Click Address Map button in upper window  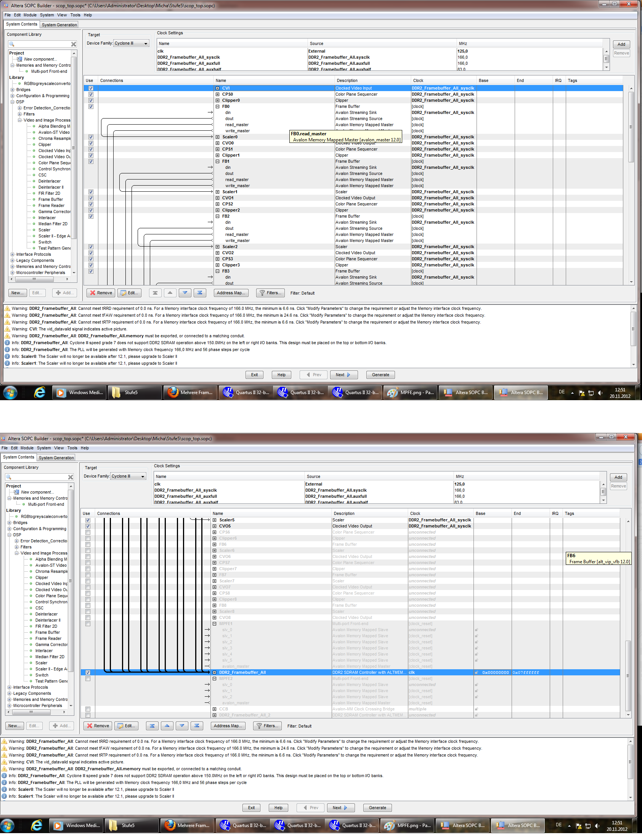point(231,293)
